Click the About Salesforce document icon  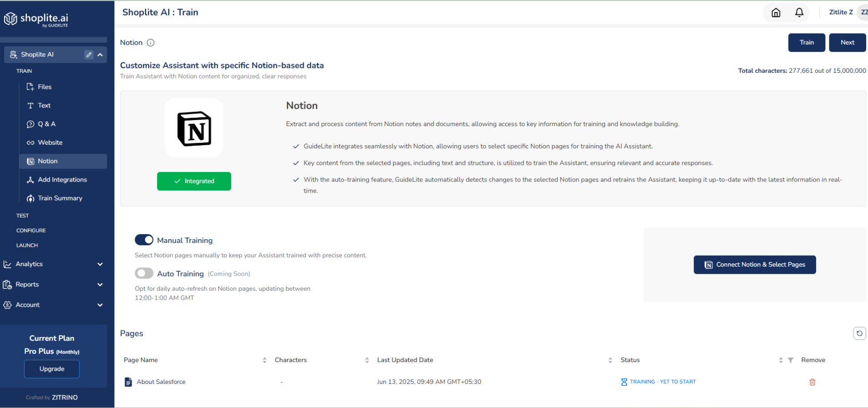point(128,382)
